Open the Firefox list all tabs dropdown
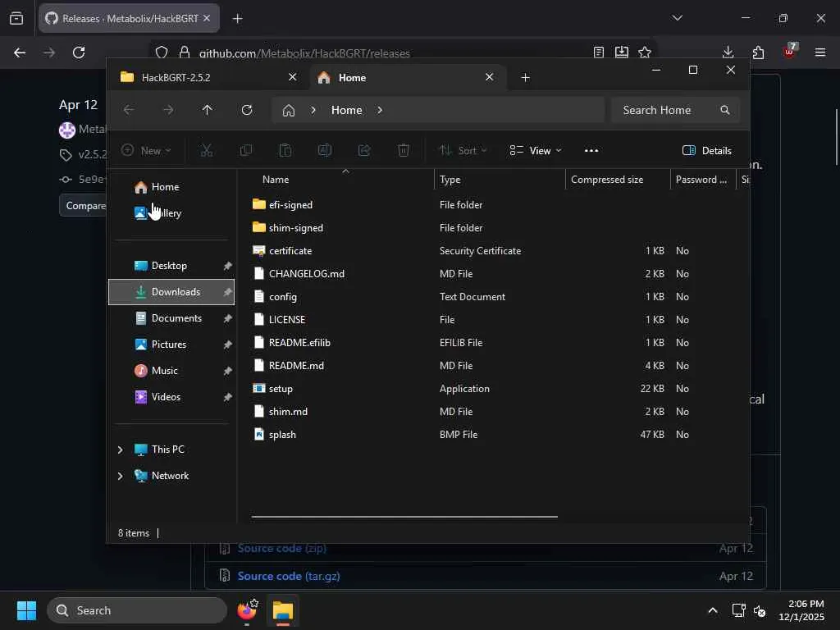This screenshot has width=840, height=630. click(677, 18)
